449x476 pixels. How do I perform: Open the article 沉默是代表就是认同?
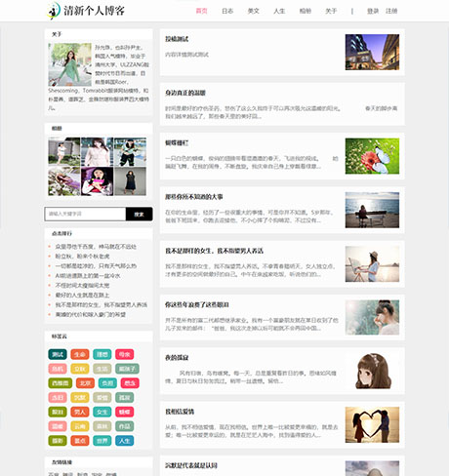pyautogui.click(x=191, y=465)
